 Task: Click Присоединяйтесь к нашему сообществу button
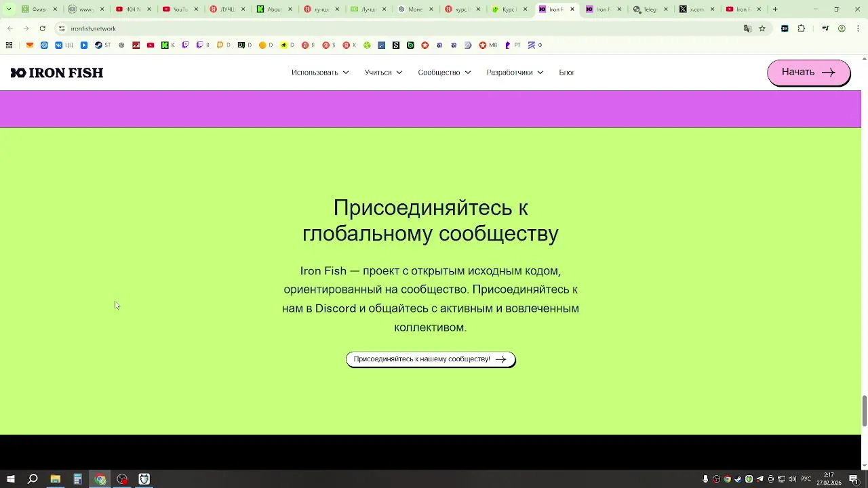(x=431, y=359)
